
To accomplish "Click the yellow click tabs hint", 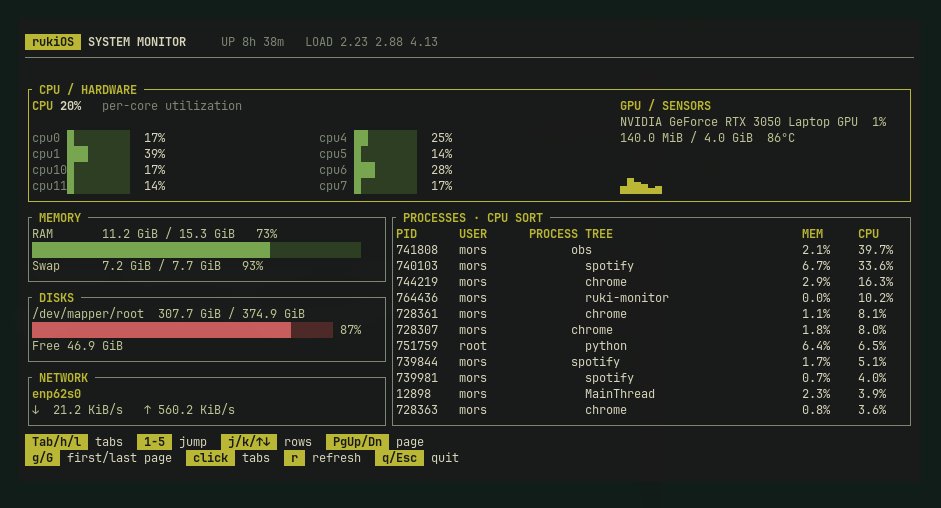I will 210,458.
